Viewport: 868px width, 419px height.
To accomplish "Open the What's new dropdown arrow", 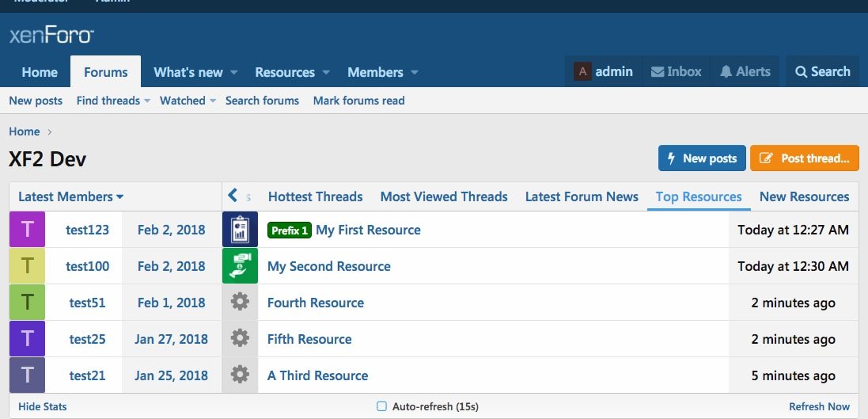I will click(x=234, y=72).
